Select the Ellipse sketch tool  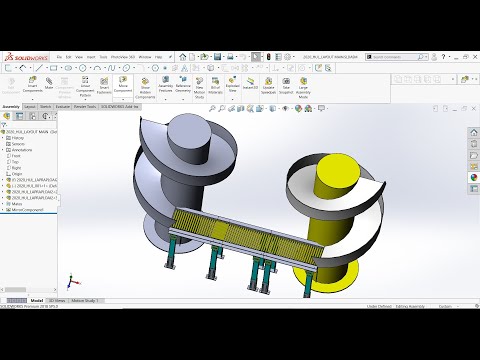pyautogui.click(x=126, y=68)
